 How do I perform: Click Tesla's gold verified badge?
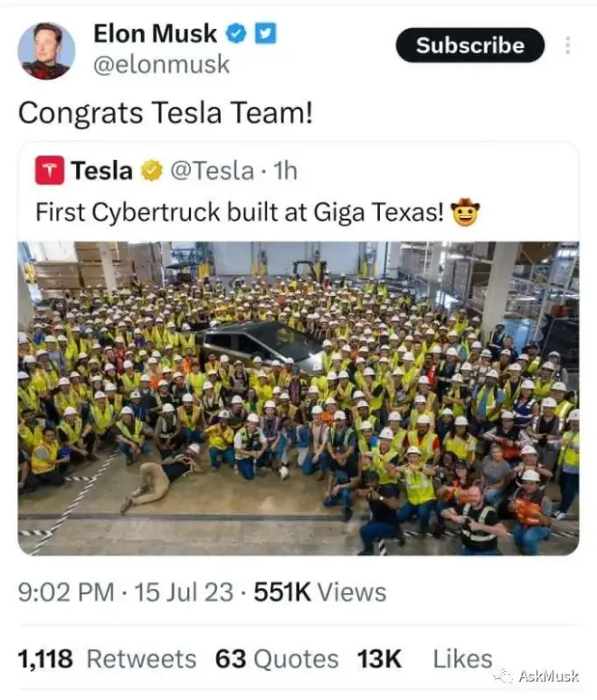coord(151,170)
